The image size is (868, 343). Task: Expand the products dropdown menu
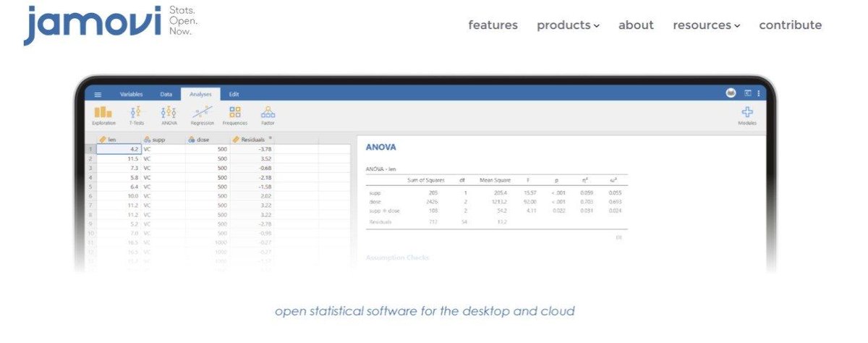coord(568,25)
